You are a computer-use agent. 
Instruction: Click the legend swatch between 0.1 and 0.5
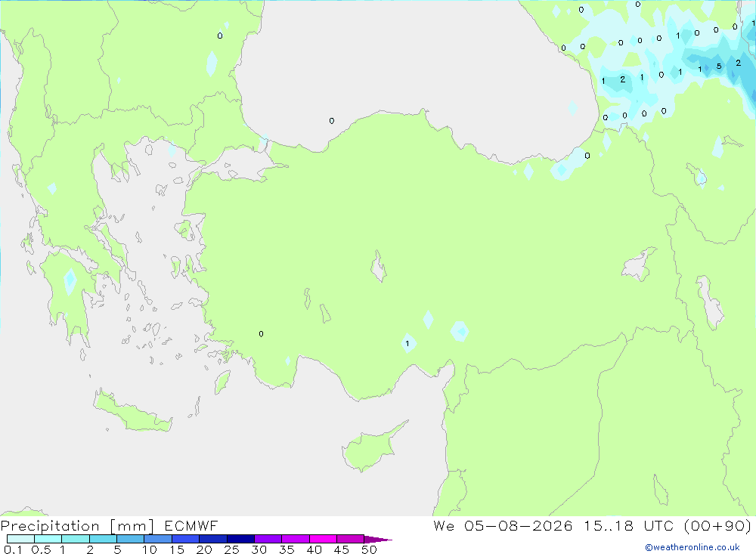pyautogui.click(x=20, y=539)
